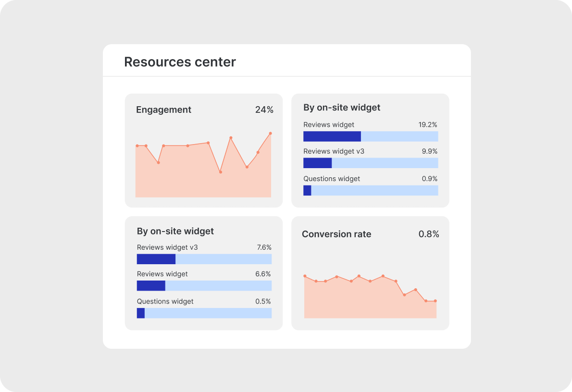
Task: Select the Questions widget label showing 0.9%
Action: [332, 179]
